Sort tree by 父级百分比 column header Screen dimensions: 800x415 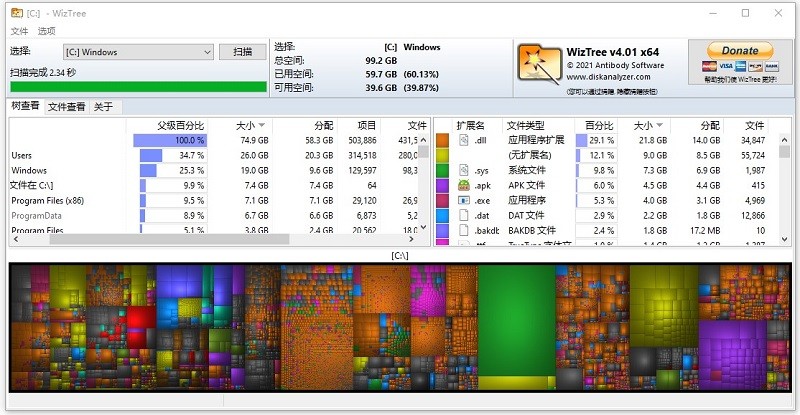click(168, 126)
